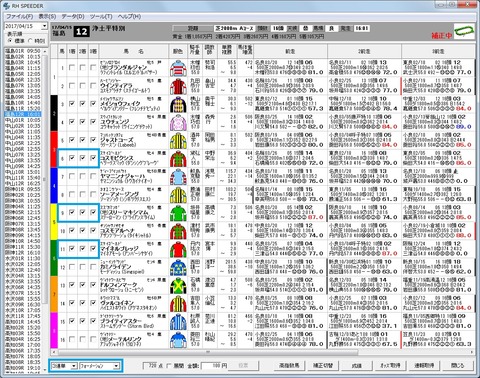
Task: Click light blue silks for horse 7
Action: click(x=178, y=177)
